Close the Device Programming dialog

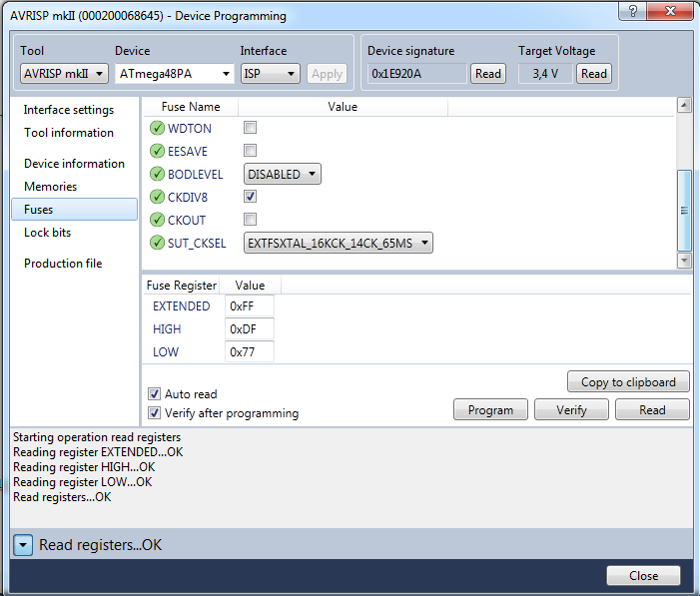click(643, 576)
